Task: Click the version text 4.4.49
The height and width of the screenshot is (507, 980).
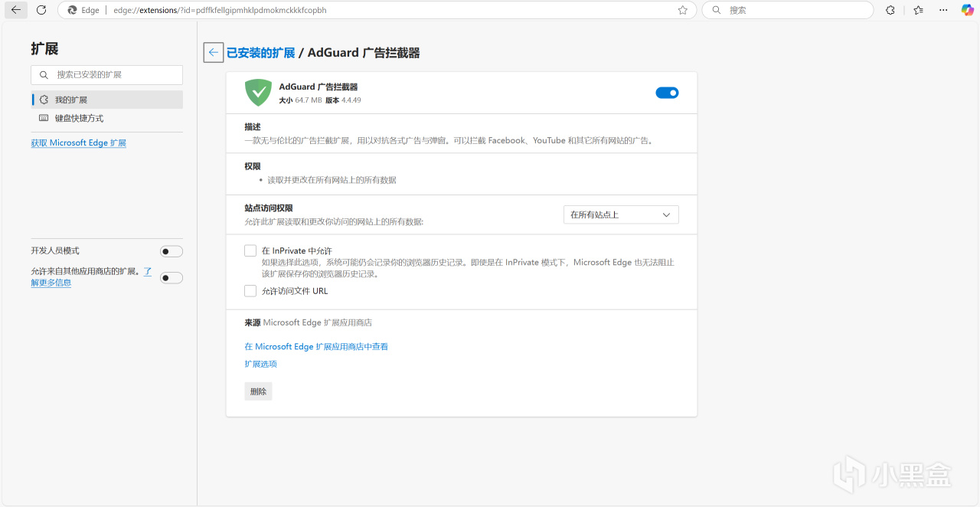Action: 351,100
